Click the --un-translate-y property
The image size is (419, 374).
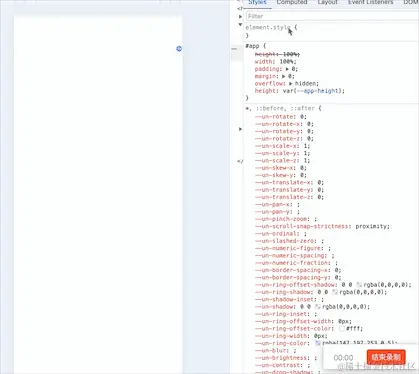point(284,190)
